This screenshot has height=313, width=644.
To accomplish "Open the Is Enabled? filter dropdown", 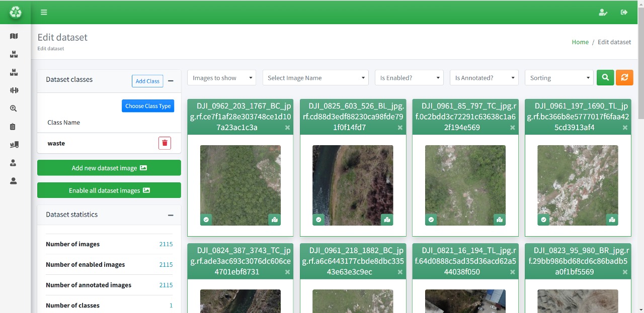I will click(x=409, y=77).
